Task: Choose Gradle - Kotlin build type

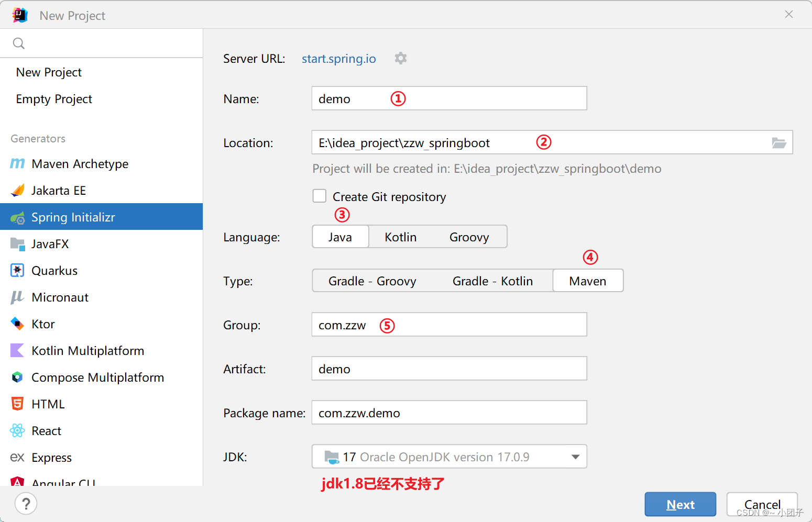Action: pos(493,281)
